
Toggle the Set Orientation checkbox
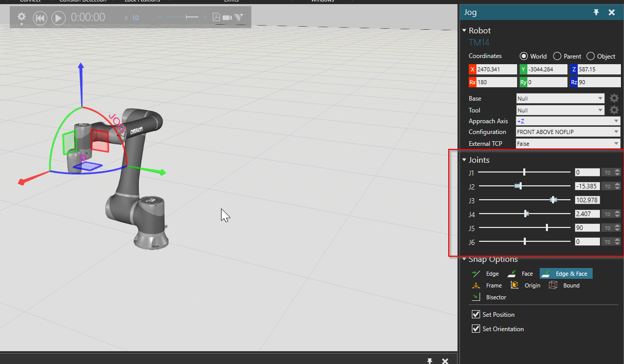click(x=476, y=329)
